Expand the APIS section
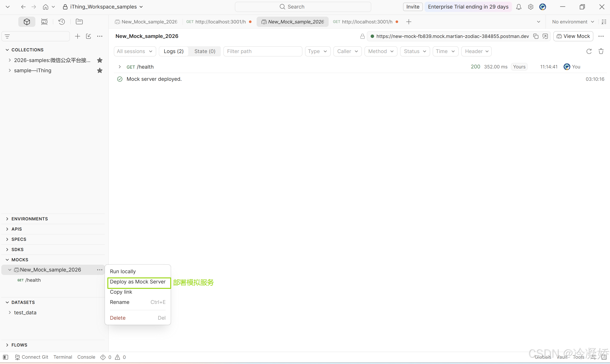This screenshot has width=610, height=364. click(7, 229)
